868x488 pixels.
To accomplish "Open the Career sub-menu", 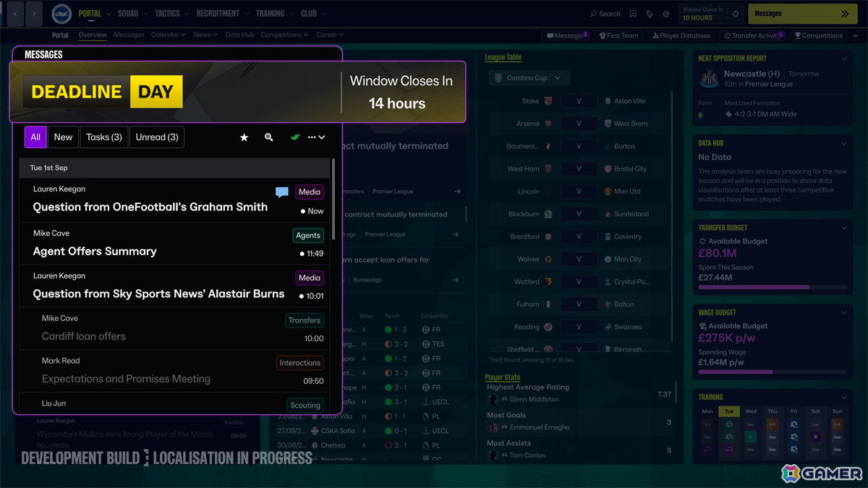I will point(329,35).
